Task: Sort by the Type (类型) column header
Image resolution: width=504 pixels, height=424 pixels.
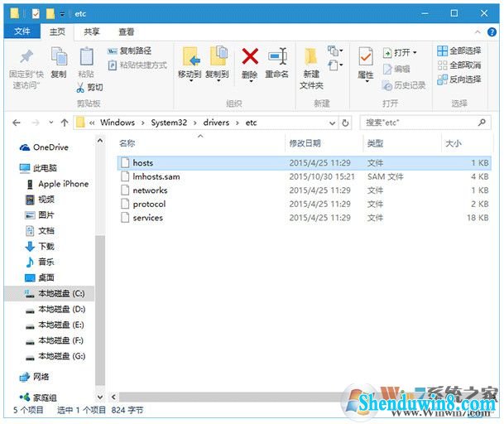Action: pyautogui.click(x=375, y=143)
